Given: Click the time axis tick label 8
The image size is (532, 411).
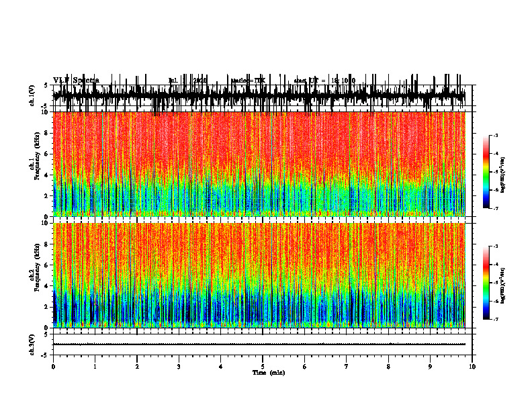Looking at the screenshot, I should click(x=388, y=367).
